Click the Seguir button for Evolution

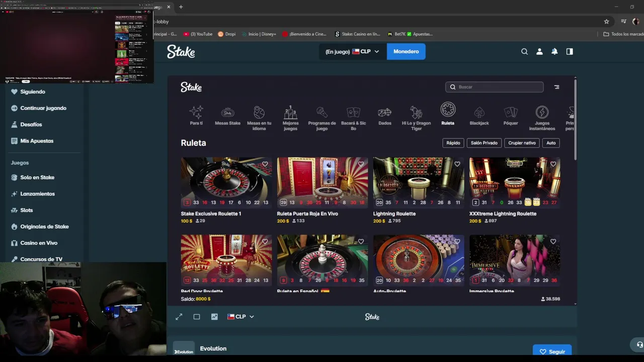point(552,351)
